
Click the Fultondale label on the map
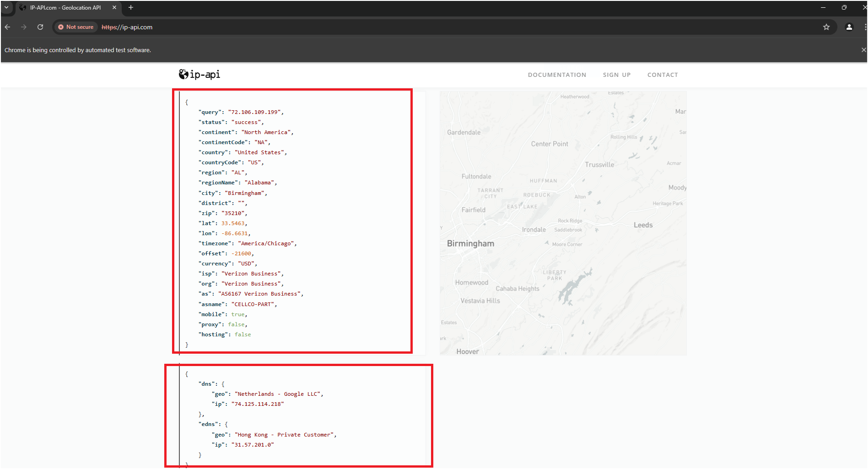[476, 177]
